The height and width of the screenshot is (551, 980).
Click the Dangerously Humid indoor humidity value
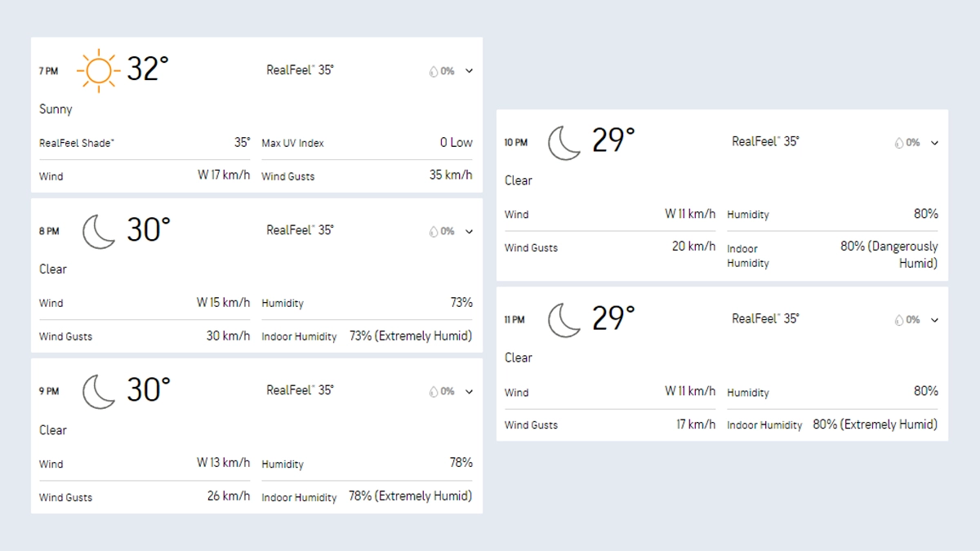click(889, 255)
